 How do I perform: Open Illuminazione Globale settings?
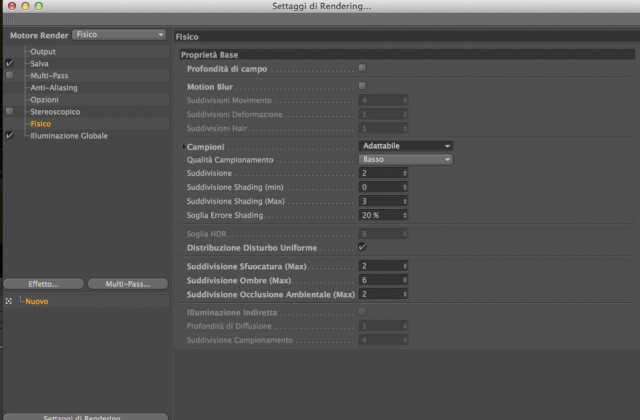[69, 136]
